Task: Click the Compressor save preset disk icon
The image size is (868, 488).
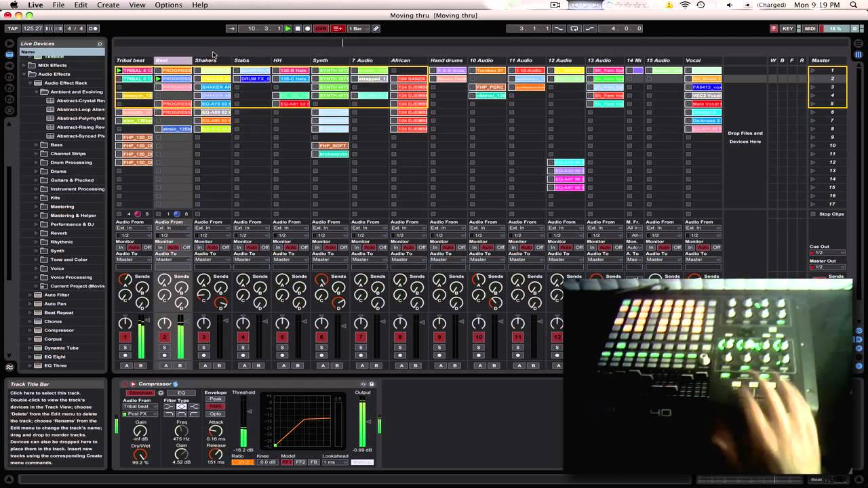Action: coord(372,384)
